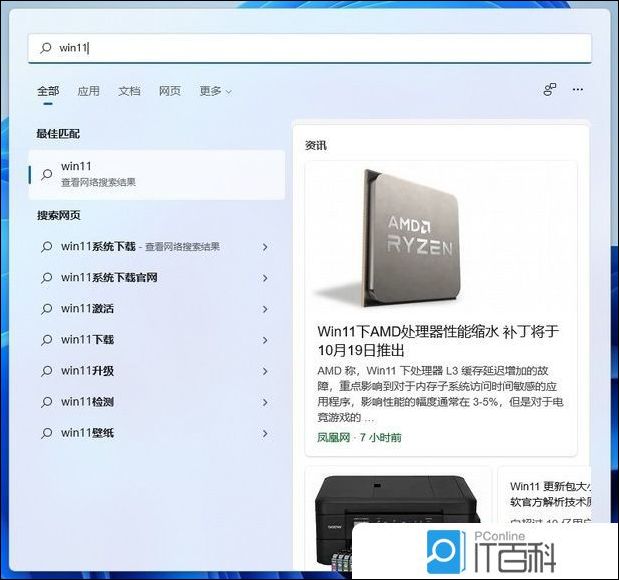Click the search icon next to win11系统下载官网
Screen dimensions: 619x580
point(47,278)
